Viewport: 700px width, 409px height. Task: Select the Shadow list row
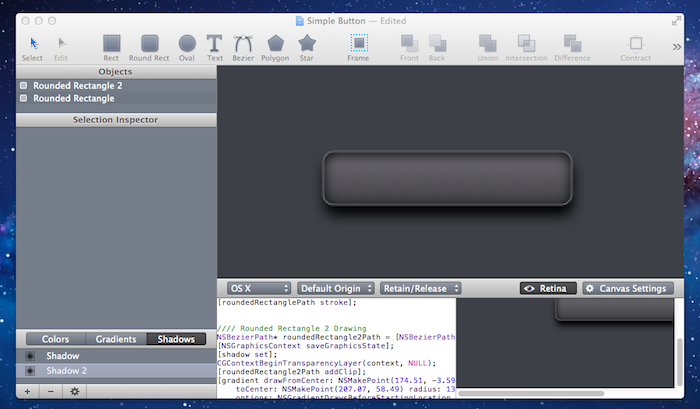point(116,356)
